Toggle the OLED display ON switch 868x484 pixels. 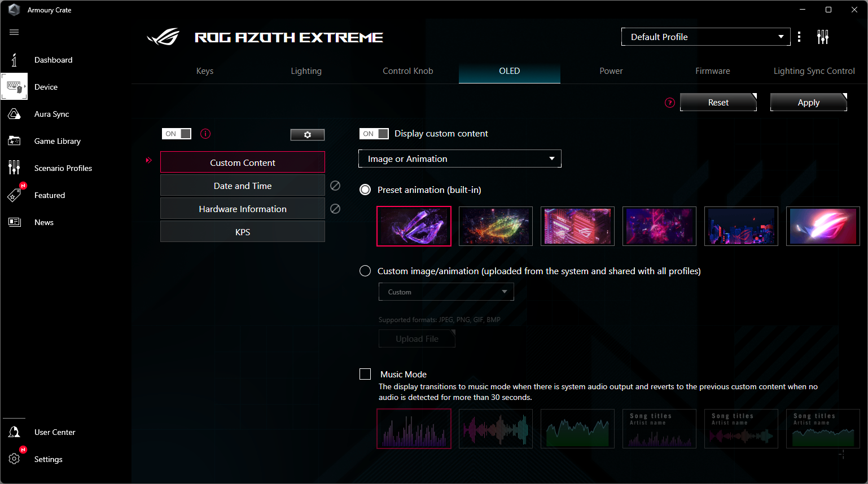click(x=177, y=134)
